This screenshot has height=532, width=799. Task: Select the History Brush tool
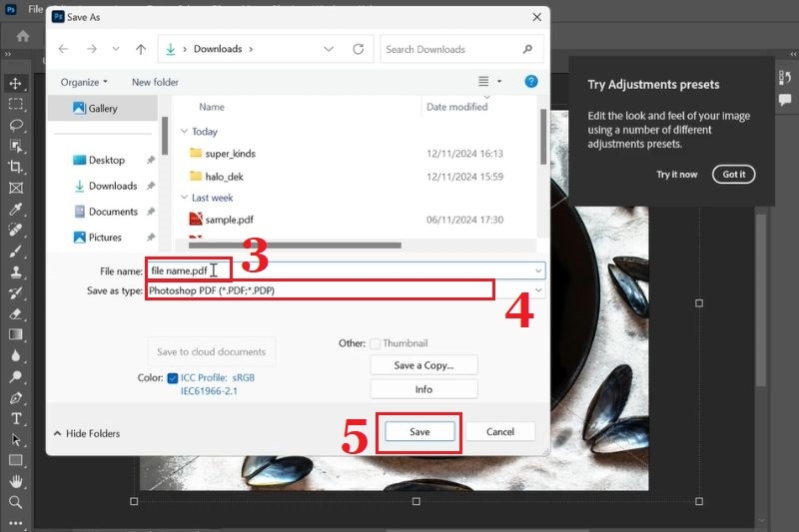tap(15, 292)
